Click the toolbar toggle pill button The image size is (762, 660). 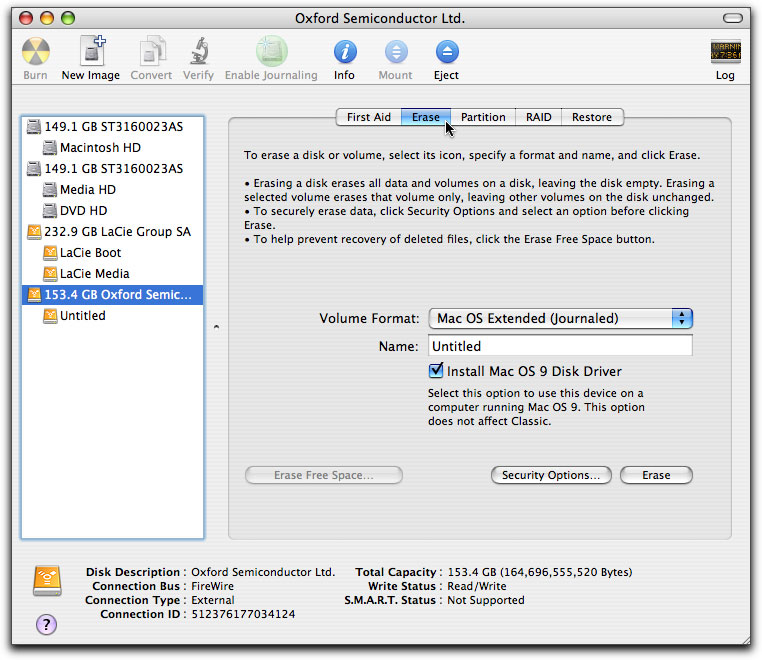point(732,18)
